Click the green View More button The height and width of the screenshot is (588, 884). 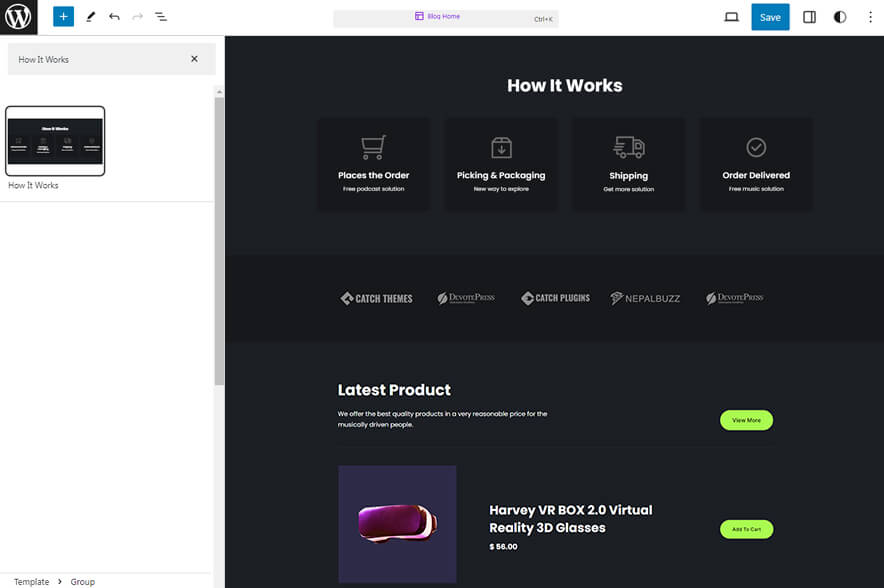coord(746,420)
